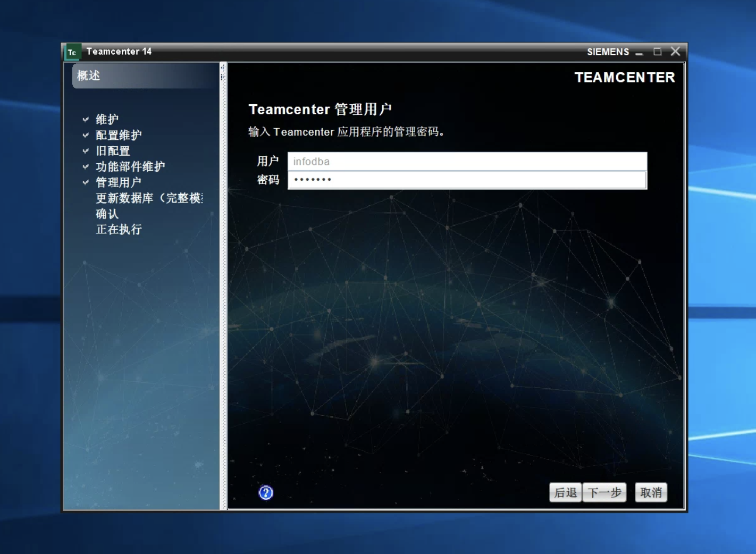
Task: Click the 密码 field label
Action: pyautogui.click(x=267, y=180)
